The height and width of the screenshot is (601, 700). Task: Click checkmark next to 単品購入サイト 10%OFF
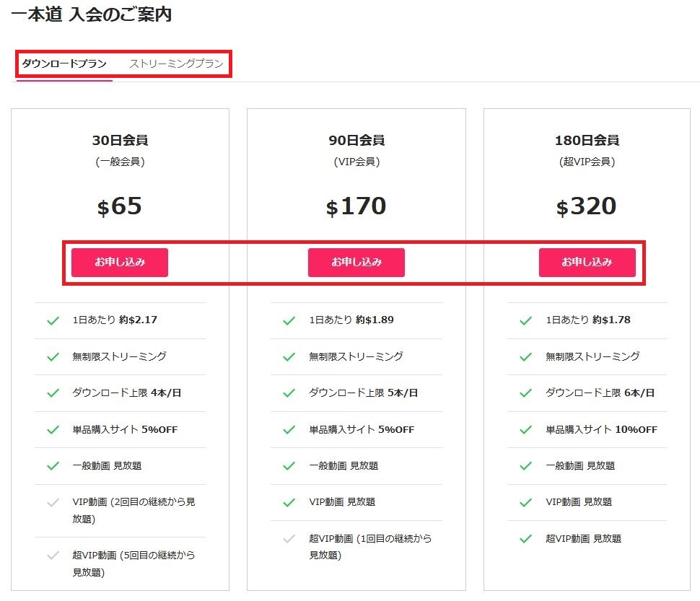pyautogui.click(x=526, y=430)
